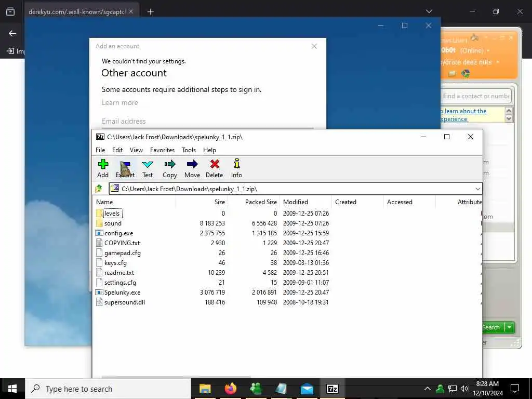Open the volume control in system tray
Viewport: 532px width, 399px height.
464,389
